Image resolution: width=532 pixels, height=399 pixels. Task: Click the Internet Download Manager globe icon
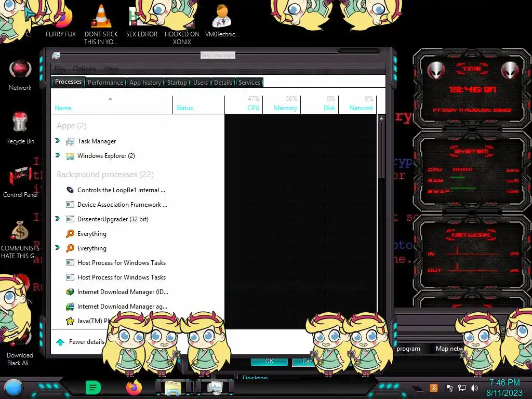click(x=70, y=292)
